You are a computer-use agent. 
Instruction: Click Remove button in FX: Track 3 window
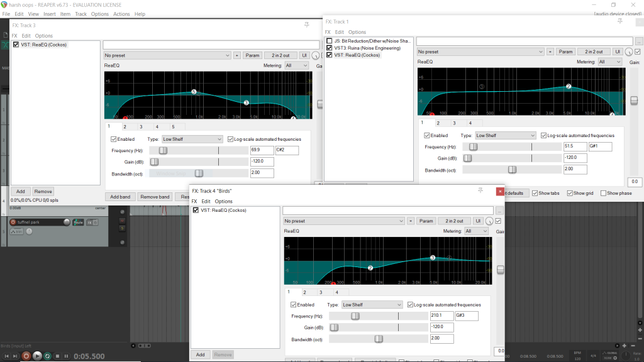(x=43, y=191)
